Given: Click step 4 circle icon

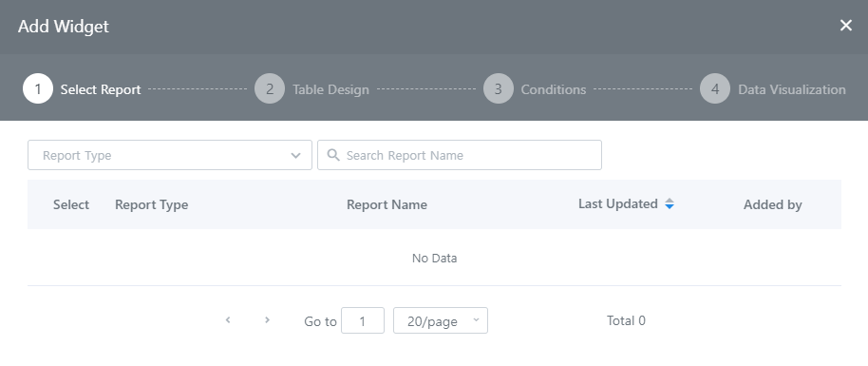Looking at the screenshot, I should tap(715, 88).
